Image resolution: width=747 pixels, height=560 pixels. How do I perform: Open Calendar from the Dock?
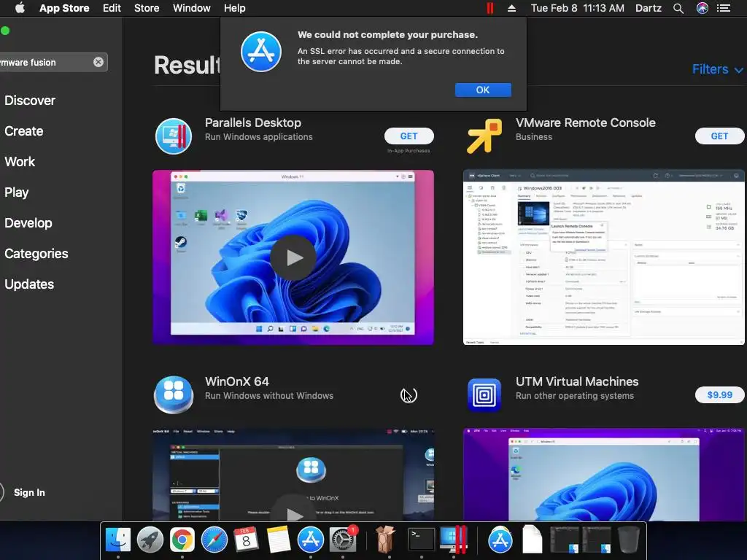coord(247,540)
